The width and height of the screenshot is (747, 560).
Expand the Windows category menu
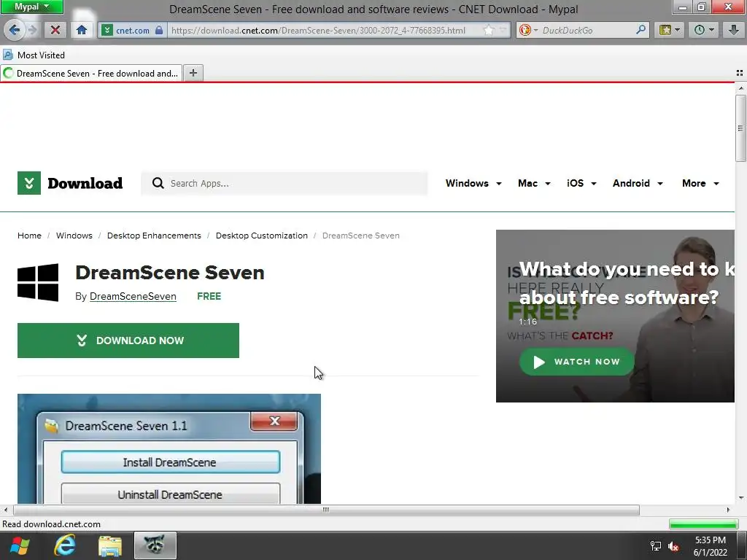473,183
